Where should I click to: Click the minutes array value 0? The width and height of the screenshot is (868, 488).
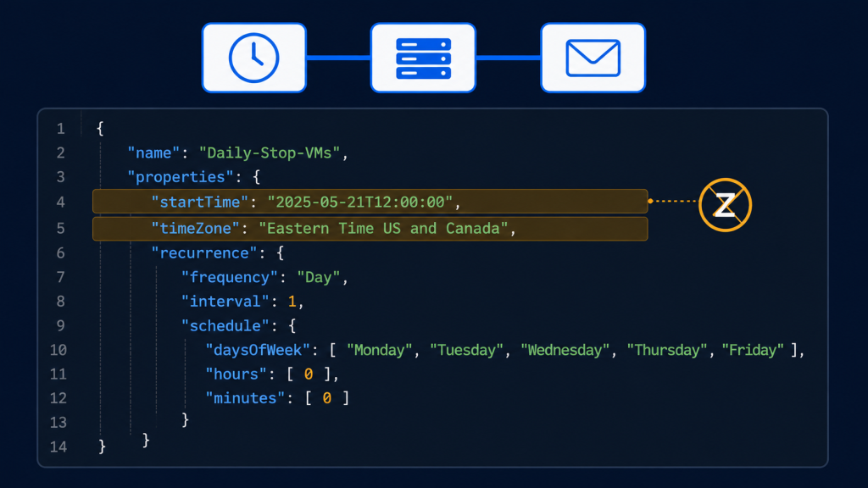tap(326, 398)
